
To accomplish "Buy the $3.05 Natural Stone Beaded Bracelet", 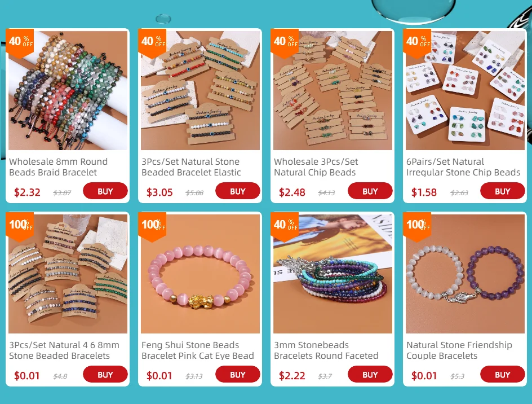I will click(237, 191).
